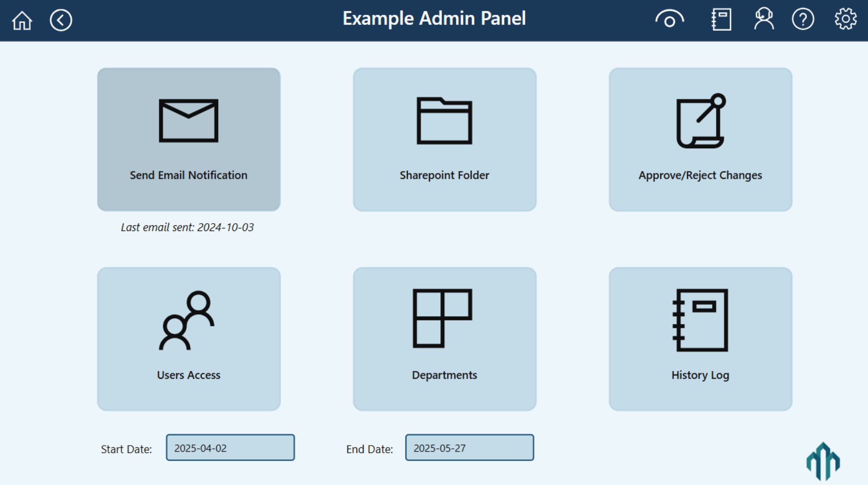The width and height of the screenshot is (868, 485).
Task: Click the History Log notebook icon
Action: pos(700,320)
